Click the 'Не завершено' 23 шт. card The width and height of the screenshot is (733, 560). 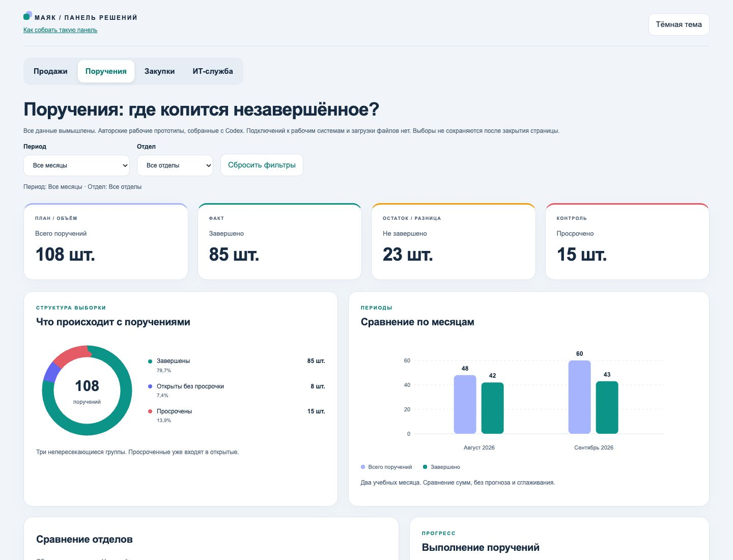coord(453,241)
